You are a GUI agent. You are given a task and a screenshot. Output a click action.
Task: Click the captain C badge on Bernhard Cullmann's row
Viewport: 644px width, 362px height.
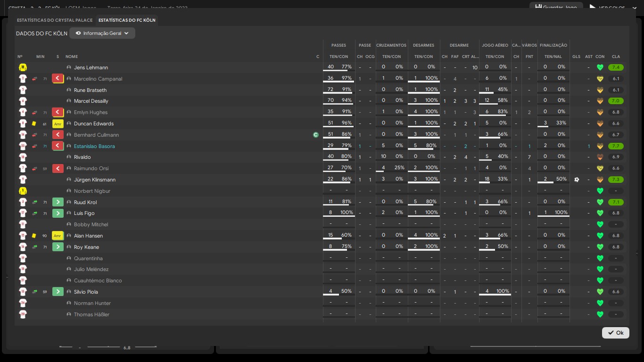(316, 135)
